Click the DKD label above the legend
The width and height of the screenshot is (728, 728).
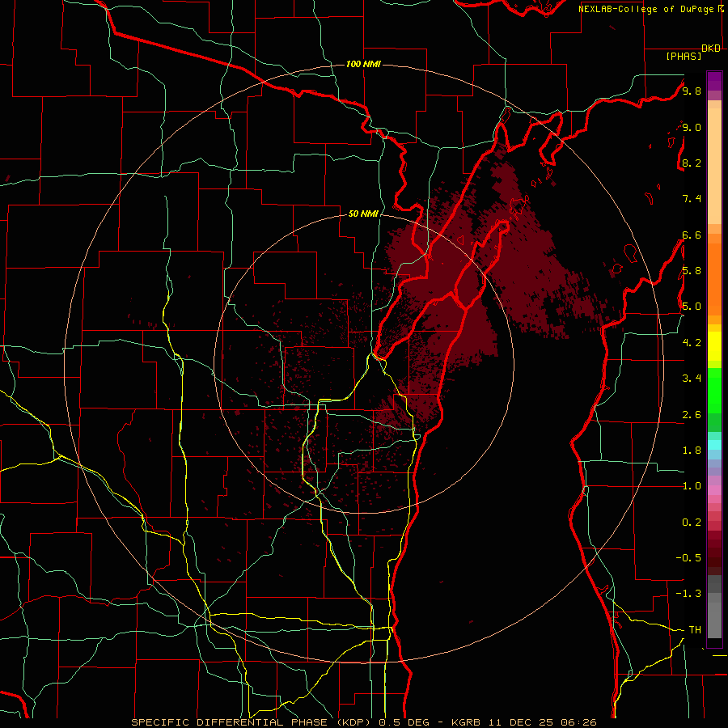click(711, 49)
